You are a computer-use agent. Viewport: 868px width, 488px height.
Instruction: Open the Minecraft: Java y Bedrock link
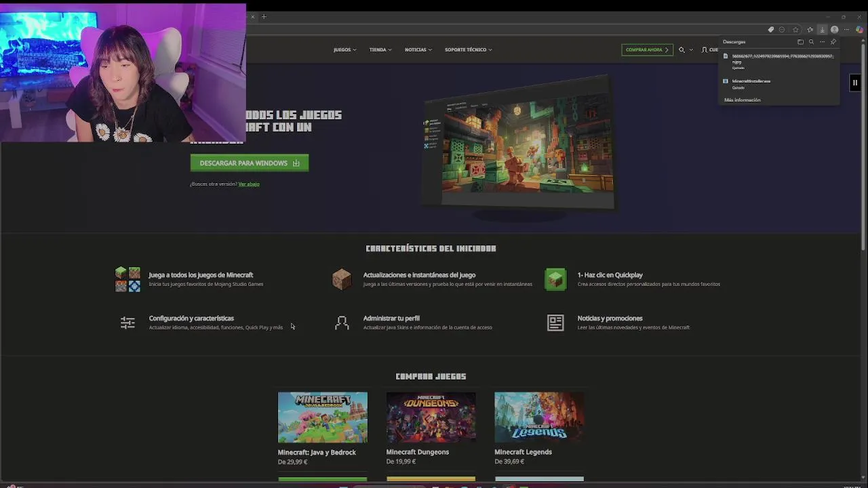click(317, 452)
